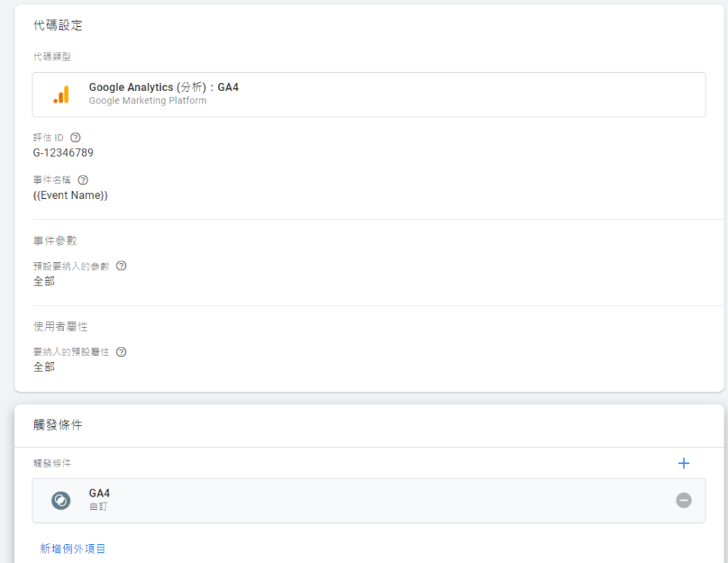Click the 觸發條件 section heading
This screenshot has width=728, height=563.
58,425
